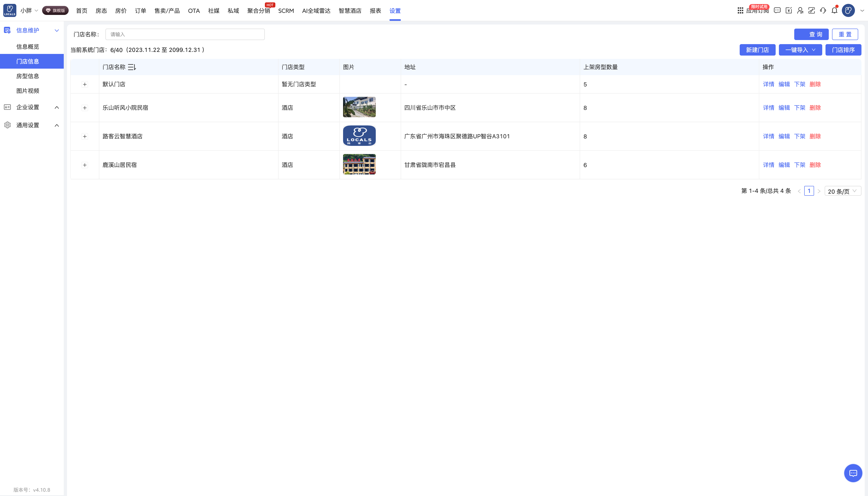This screenshot has height=496, width=868.
Task: Click the 旗舰版 badge
Action: 55,11
